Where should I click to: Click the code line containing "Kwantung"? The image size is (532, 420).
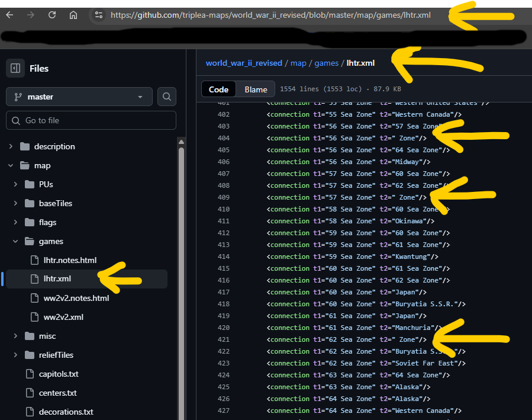point(353,257)
